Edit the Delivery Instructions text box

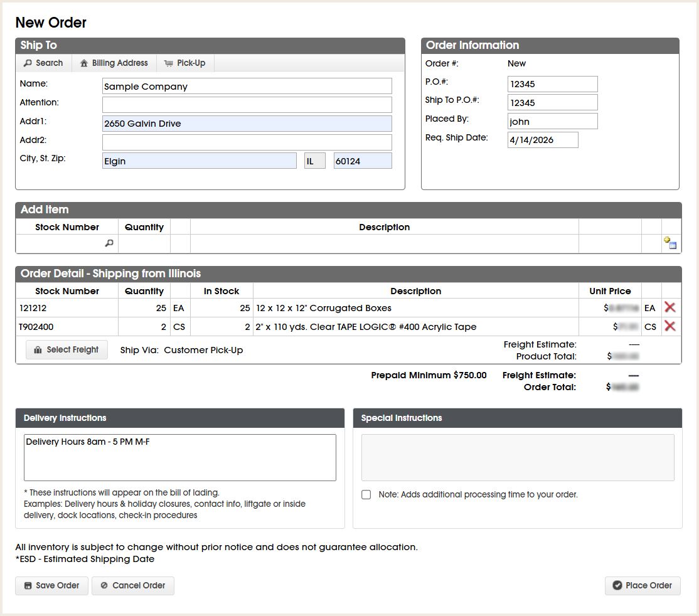click(179, 458)
